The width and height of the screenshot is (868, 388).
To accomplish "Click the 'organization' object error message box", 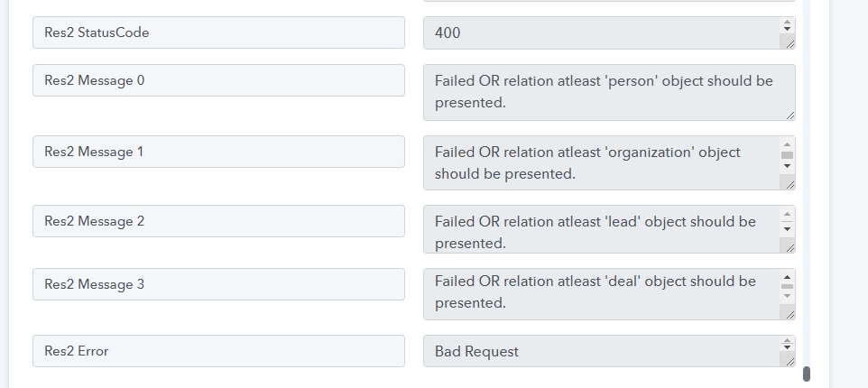I will click(609, 162).
